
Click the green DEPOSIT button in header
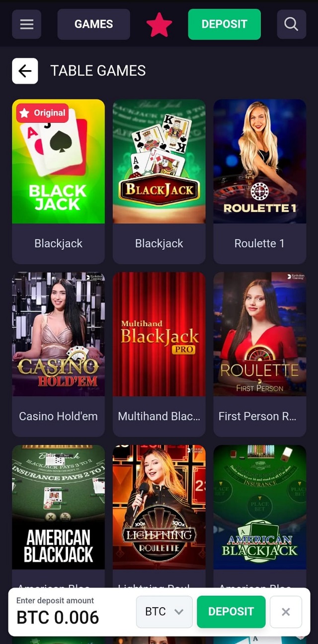(224, 24)
